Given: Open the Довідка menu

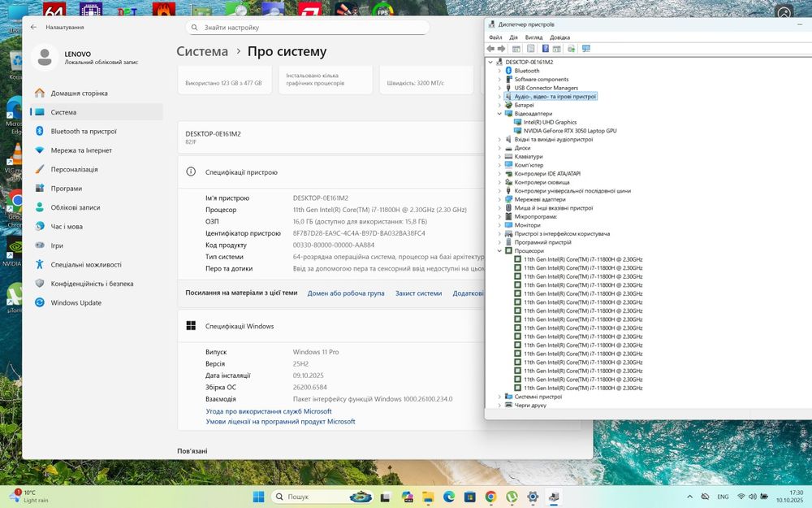Looking at the screenshot, I should point(559,37).
